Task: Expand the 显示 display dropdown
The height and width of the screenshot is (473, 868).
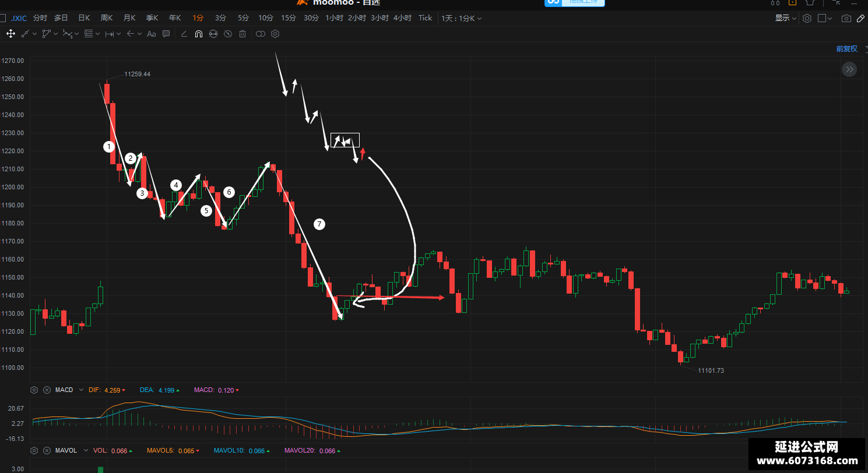Action: tap(785, 18)
